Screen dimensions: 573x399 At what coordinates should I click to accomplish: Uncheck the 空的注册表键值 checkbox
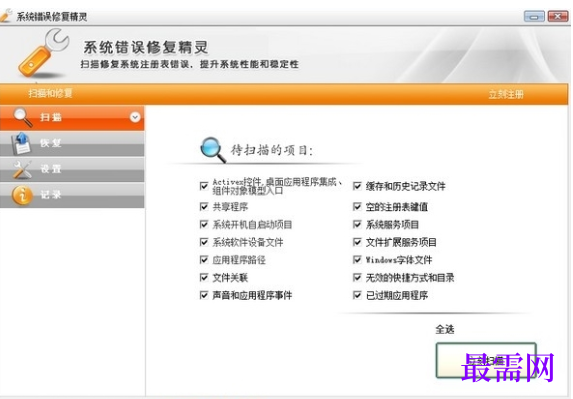(357, 207)
